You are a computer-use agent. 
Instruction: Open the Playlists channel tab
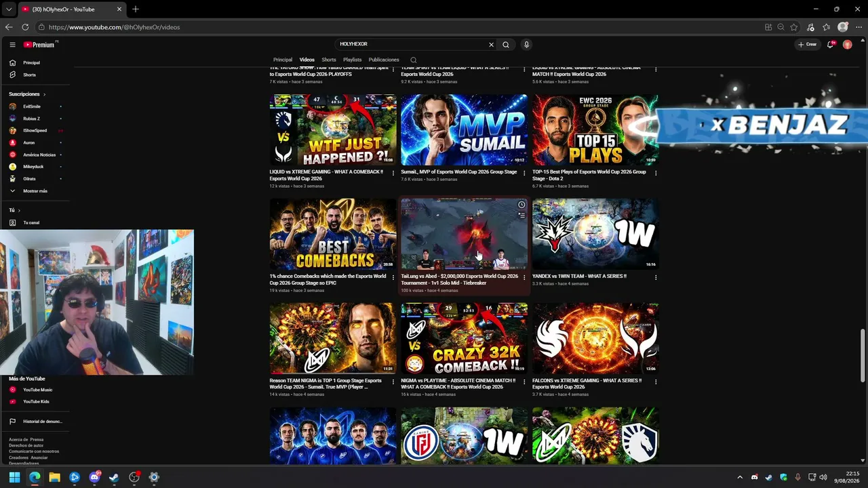353,60
